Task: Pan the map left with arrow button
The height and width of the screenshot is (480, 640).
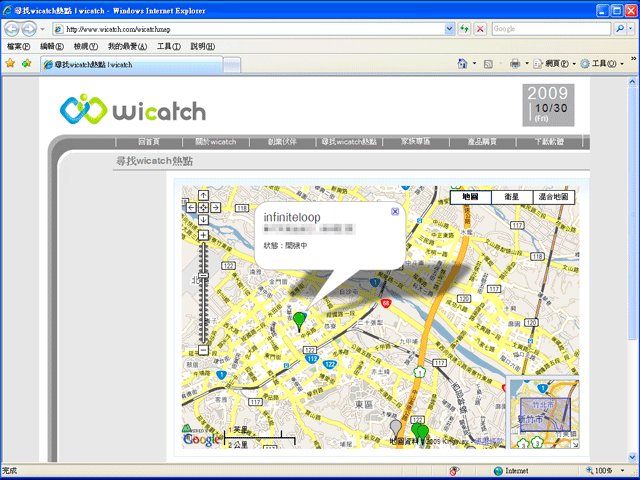Action: 191,207
